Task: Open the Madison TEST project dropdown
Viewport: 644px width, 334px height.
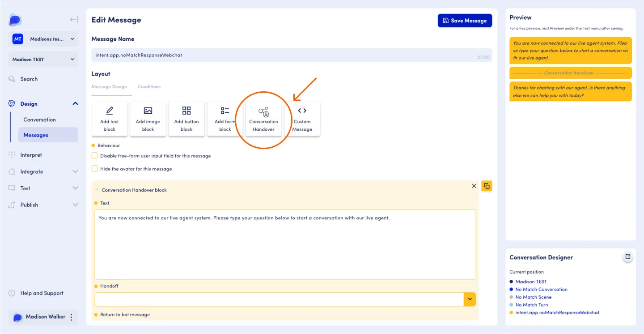Action: 43,59
